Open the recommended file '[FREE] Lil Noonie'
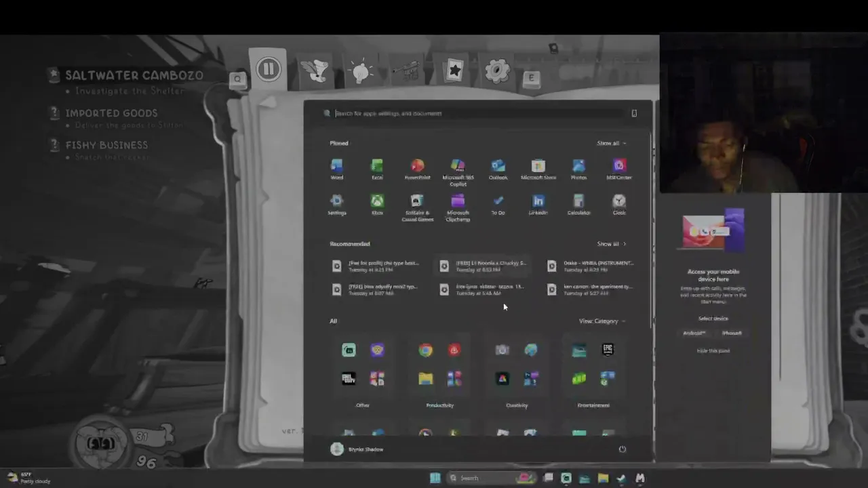 [x=483, y=266]
